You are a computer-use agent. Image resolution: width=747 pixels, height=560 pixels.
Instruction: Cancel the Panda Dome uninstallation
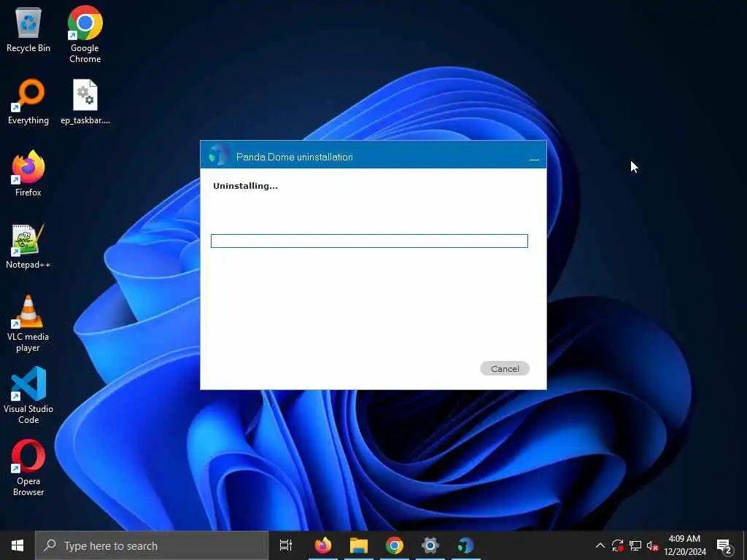click(x=505, y=368)
